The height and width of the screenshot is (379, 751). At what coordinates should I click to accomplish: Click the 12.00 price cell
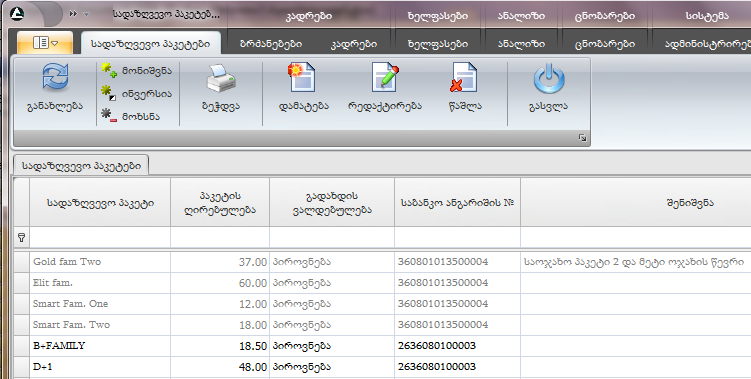coord(220,304)
